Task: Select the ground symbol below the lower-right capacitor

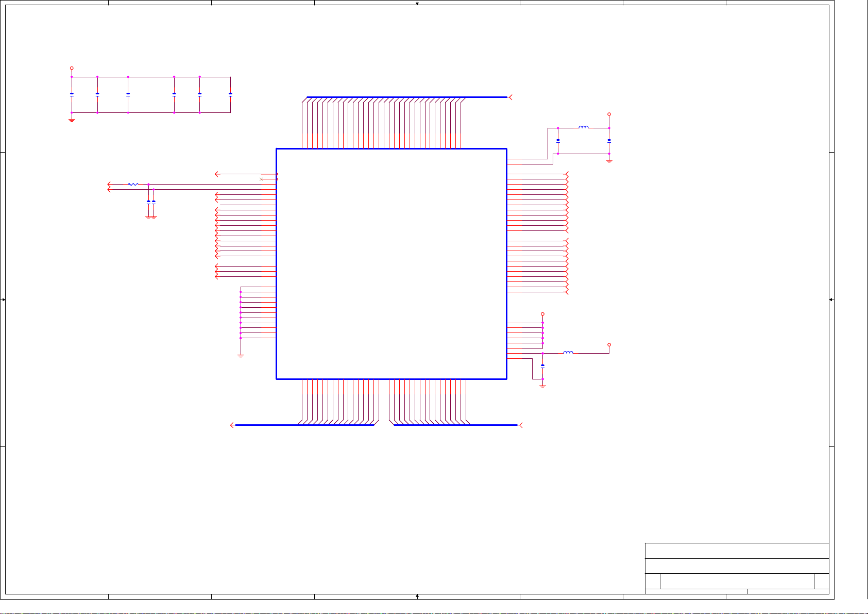Action: coord(543,386)
